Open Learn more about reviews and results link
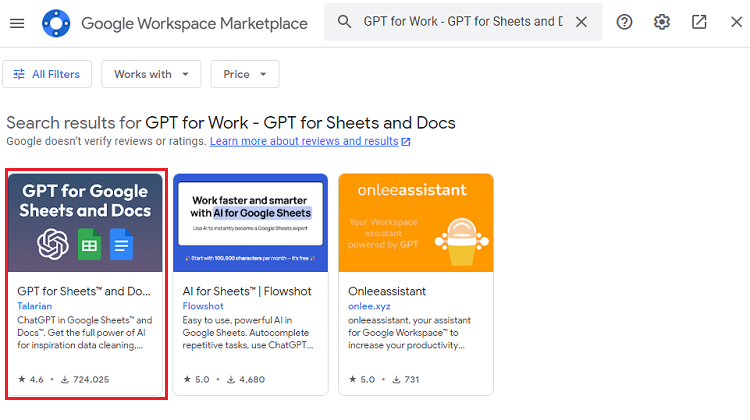 tap(310, 141)
